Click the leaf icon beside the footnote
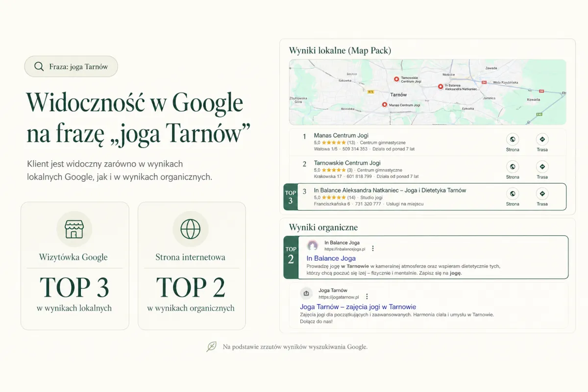This screenshot has height=392, width=588. 211,347
